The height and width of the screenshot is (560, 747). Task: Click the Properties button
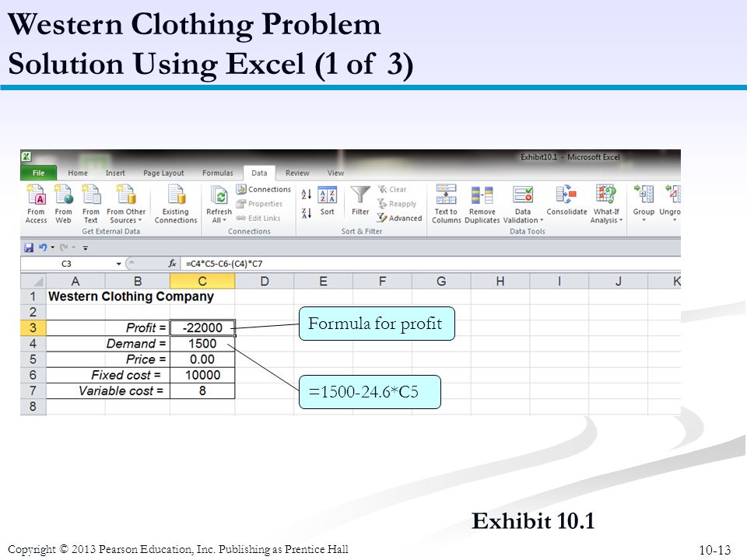pyautogui.click(x=259, y=204)
